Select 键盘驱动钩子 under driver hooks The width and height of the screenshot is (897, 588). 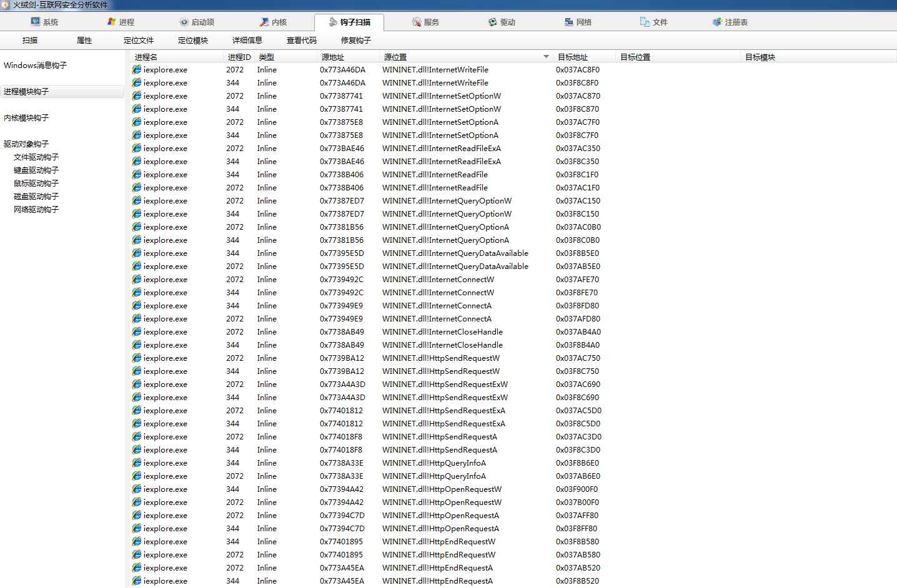pyautogui.click(x=36, y=170)
